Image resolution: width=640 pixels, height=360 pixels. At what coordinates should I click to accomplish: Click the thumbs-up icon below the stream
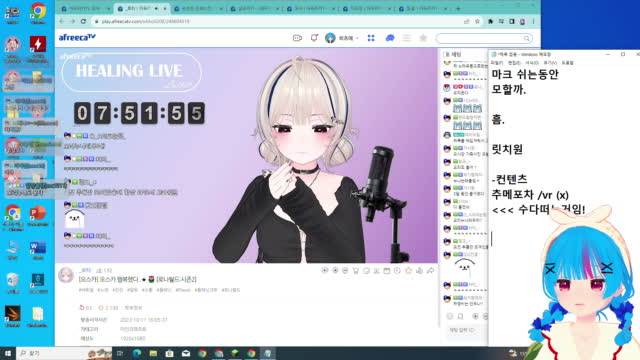coord(419,271)
